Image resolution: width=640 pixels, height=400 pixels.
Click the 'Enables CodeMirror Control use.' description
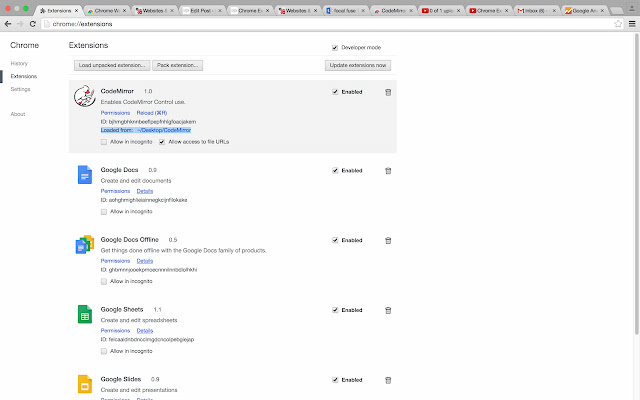(x=143, y=102)
